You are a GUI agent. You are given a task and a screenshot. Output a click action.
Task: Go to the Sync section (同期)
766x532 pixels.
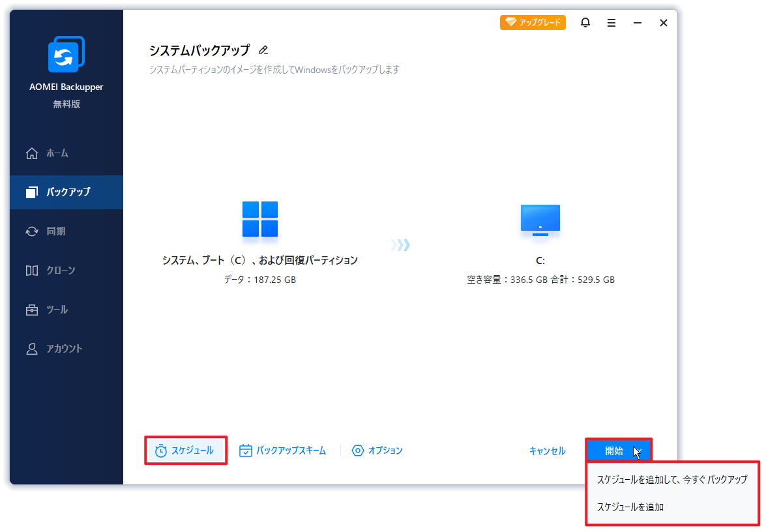coord(66,231)
